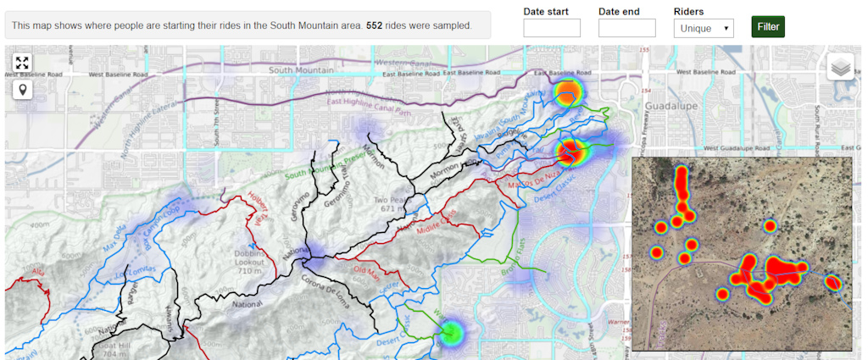
Task: Click the South Mountain label on map
Action: tap(301, 71)
